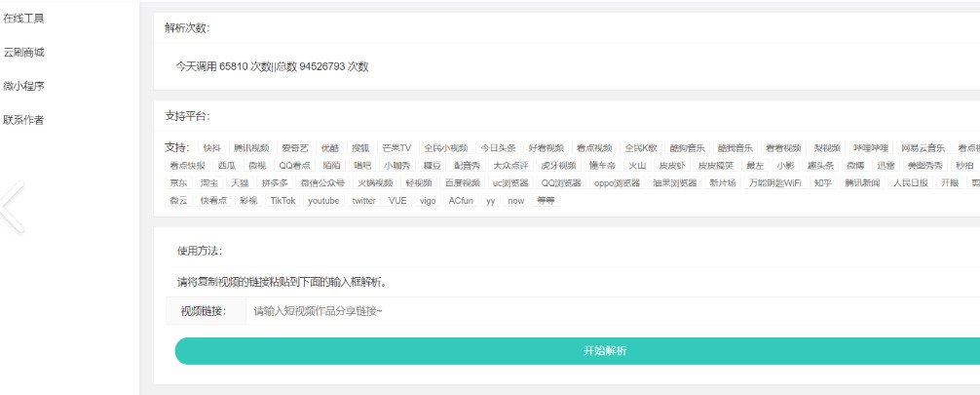Select the twitter platform tag
Image resolution: width=980 pixels, height=395 pixels.
pyautogui.click(x=363, y=200)
